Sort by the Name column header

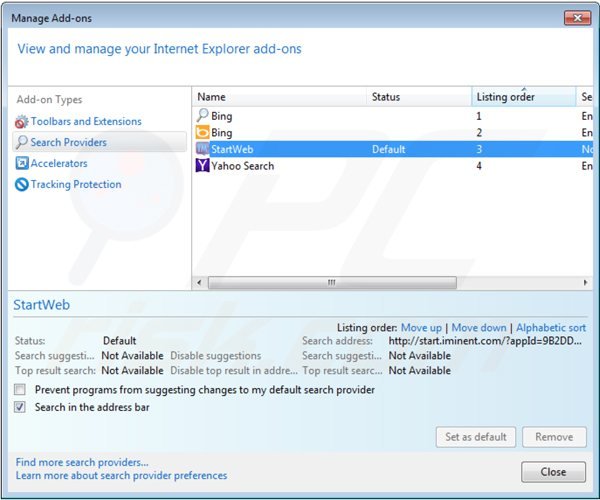coord(279,97)
